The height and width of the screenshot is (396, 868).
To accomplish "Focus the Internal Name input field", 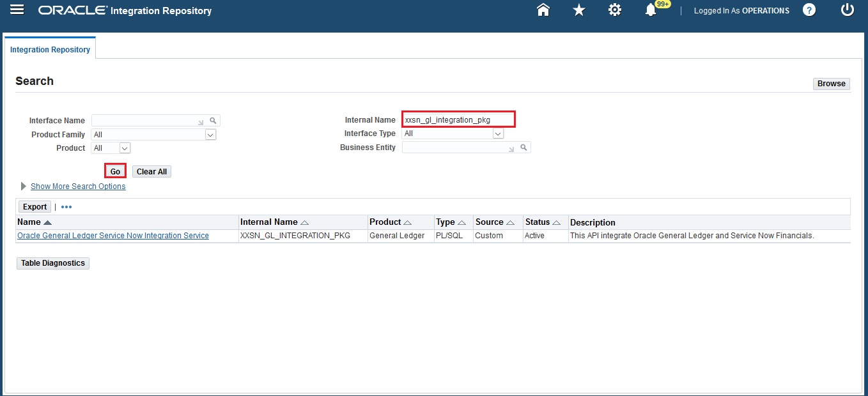I will (458, 119).
